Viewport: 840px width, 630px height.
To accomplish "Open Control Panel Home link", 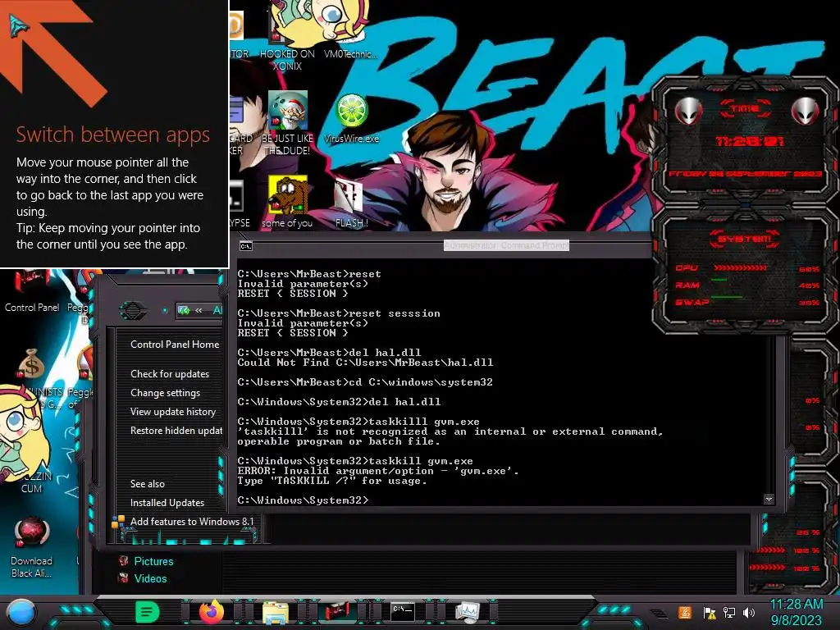I will pyautogui.click(x=175, y=345).
